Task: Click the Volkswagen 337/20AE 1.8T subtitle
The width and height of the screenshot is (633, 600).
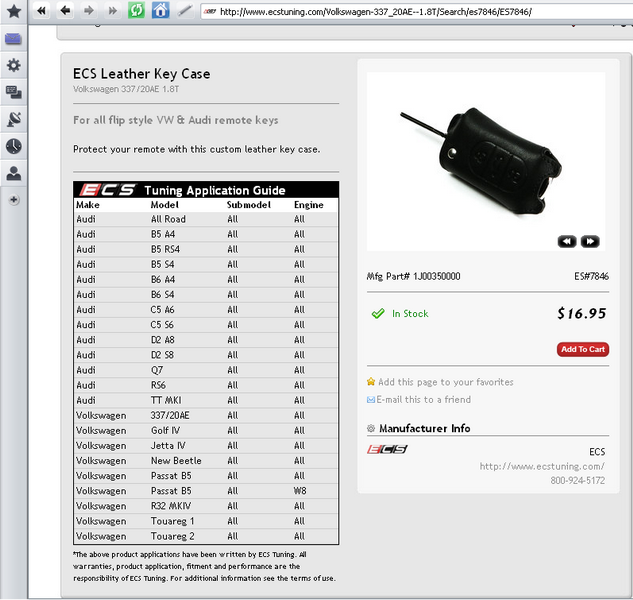Action: click(x=126, y=89)
